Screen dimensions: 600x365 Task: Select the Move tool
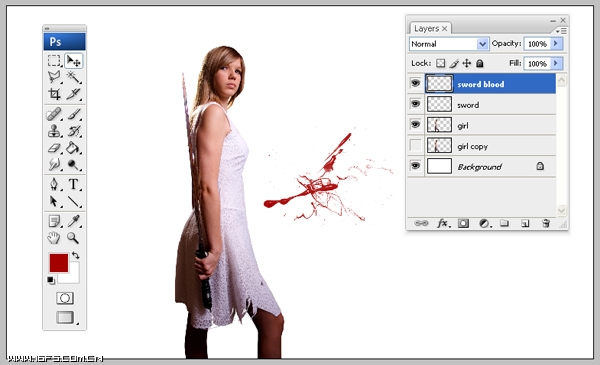[x=73, y=60]
